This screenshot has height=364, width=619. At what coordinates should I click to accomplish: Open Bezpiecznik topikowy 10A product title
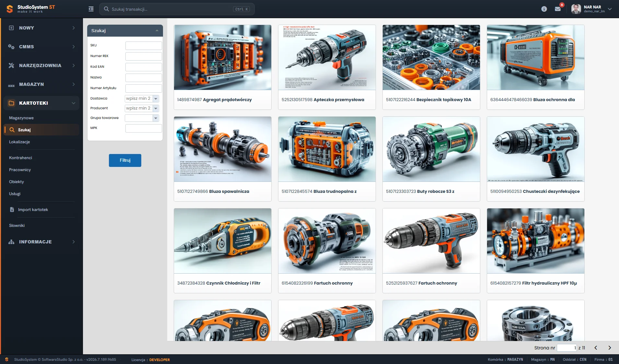tap(444, 100)
